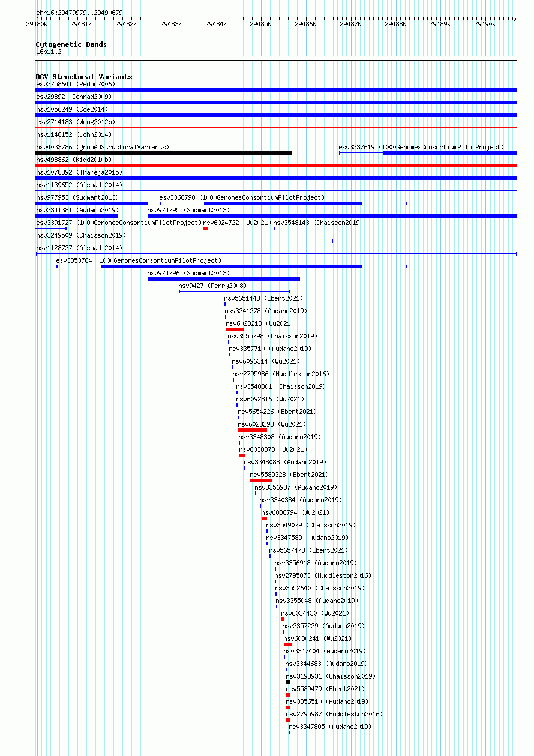Click the chr16:29479979..29490679 coordinate label
The height and width of the screenshot is (756, 534).
point(79,13)
